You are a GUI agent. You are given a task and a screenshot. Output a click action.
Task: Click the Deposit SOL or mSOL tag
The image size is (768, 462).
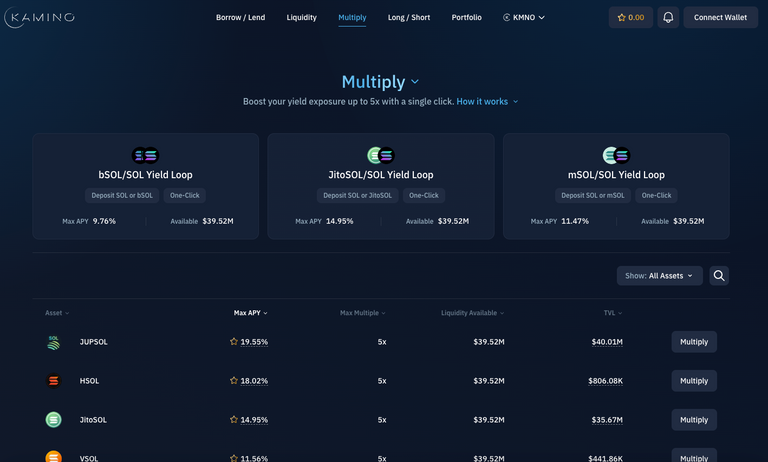[x=593, y=195]
